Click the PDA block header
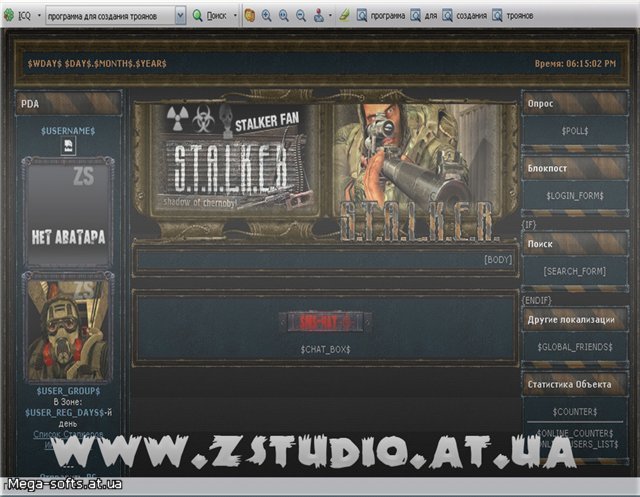Screen dimensions: 640x497 (x=68, y=104)
